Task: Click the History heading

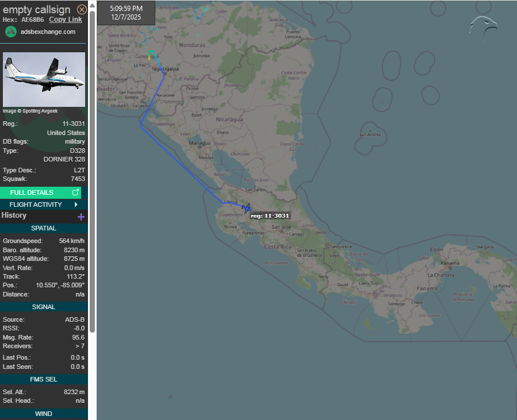Action: coord(14,215)
